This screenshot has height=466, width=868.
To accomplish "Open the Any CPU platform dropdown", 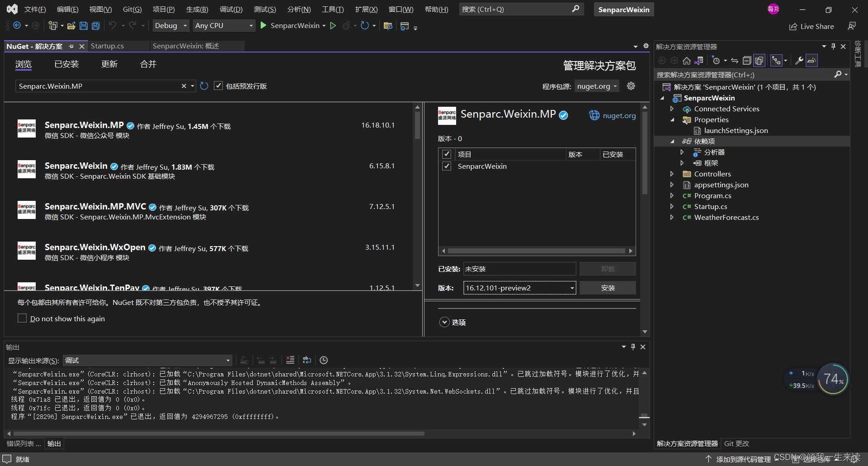I will coord(224,26).
